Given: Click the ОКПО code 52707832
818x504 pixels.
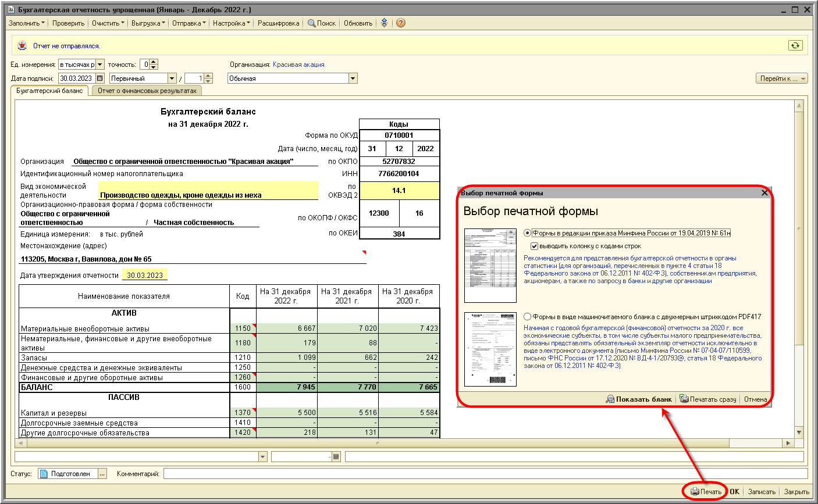Looking at the screenshot, I should (399, 162).
